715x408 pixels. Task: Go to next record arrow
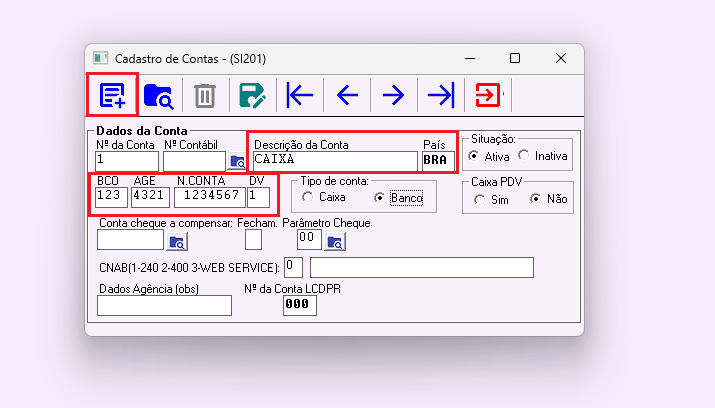[394, 95]
